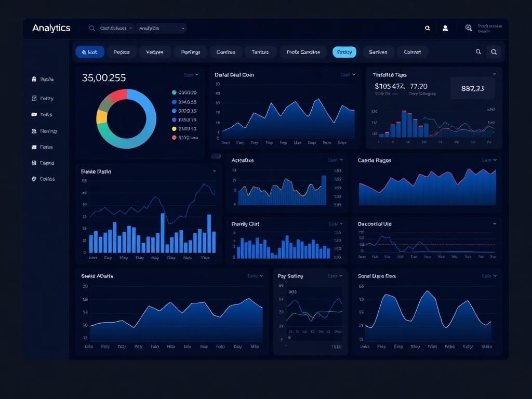
Task: Click the card icon next to Torits in sidebar
Action: click(x=34, y=147)
